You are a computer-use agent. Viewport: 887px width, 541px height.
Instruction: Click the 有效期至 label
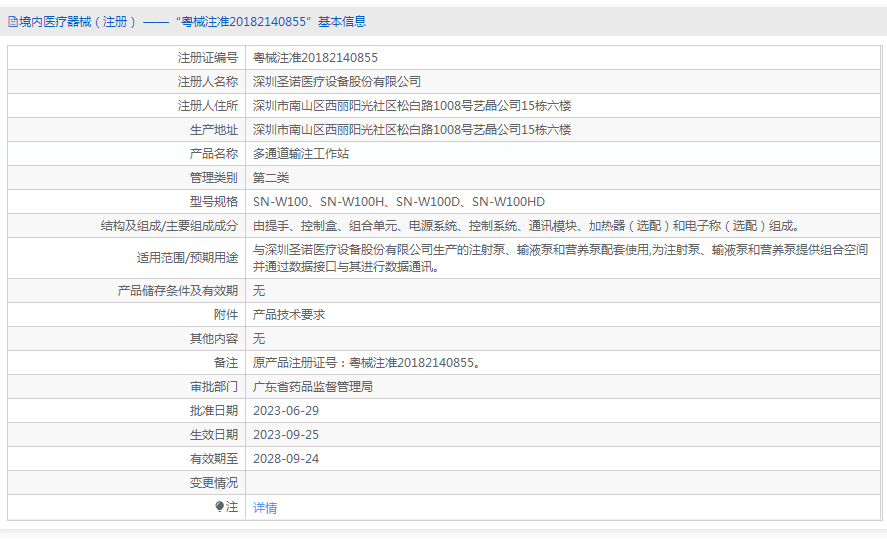[x=214, y=459]
